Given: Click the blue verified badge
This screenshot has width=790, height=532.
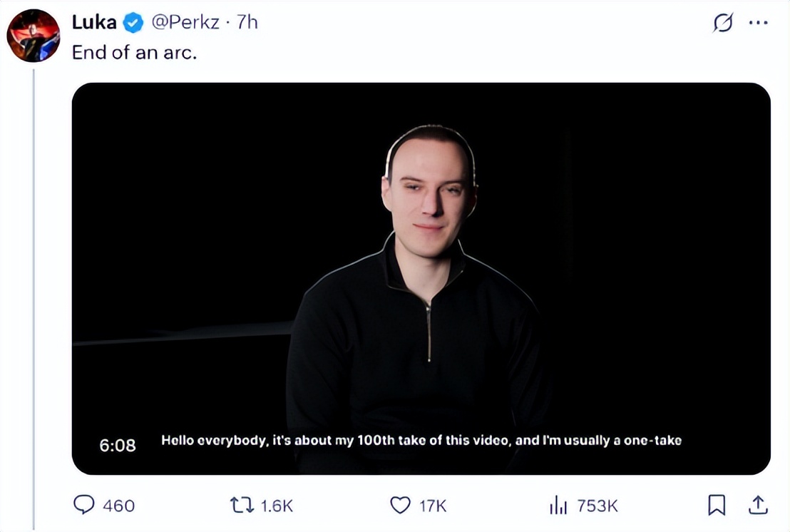Looking at the screenshot, I should [133, 23].
